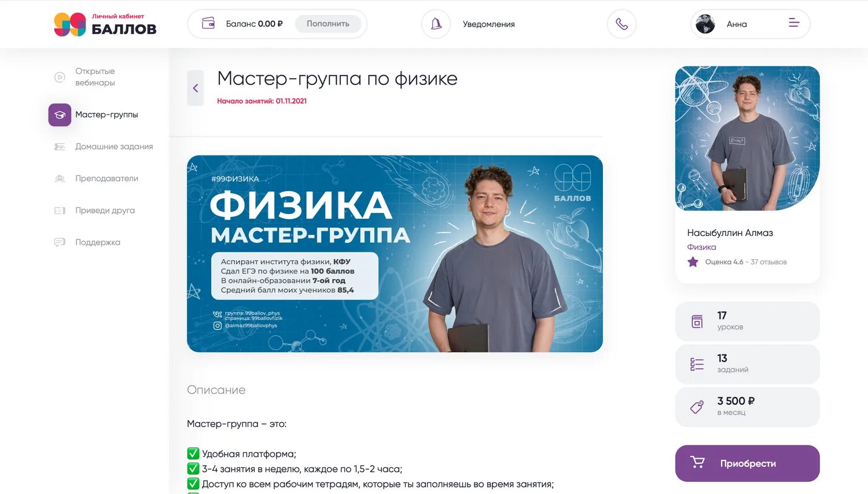Open Домашние задания section

click(114, 146)
